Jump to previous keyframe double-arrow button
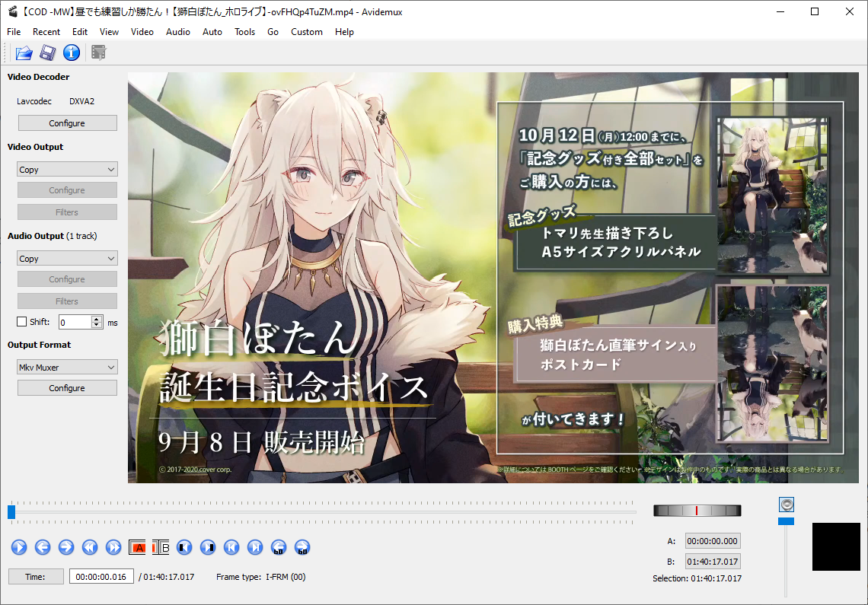This screenshot has width=868, height=605. tap(90, 547)
